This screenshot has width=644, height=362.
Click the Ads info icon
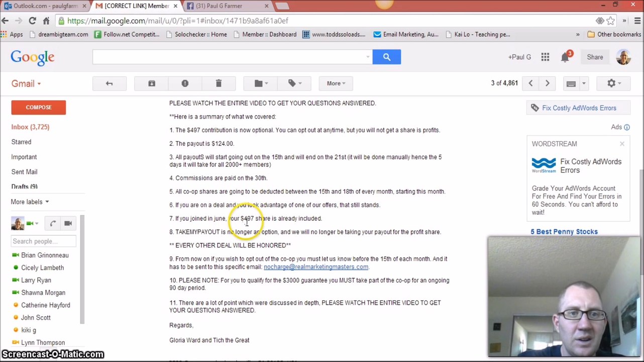point(627,127)
